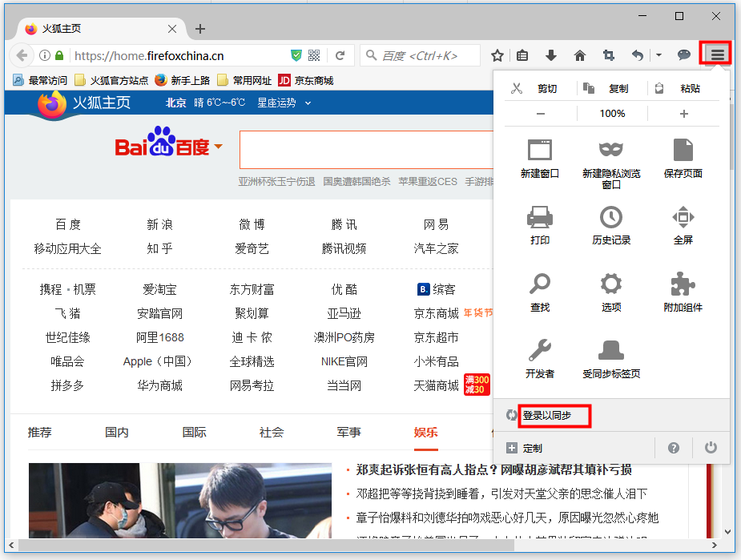Click the green shield icon in address bar
This screenshot has width=741, height=560.
[x=296, y=55]
